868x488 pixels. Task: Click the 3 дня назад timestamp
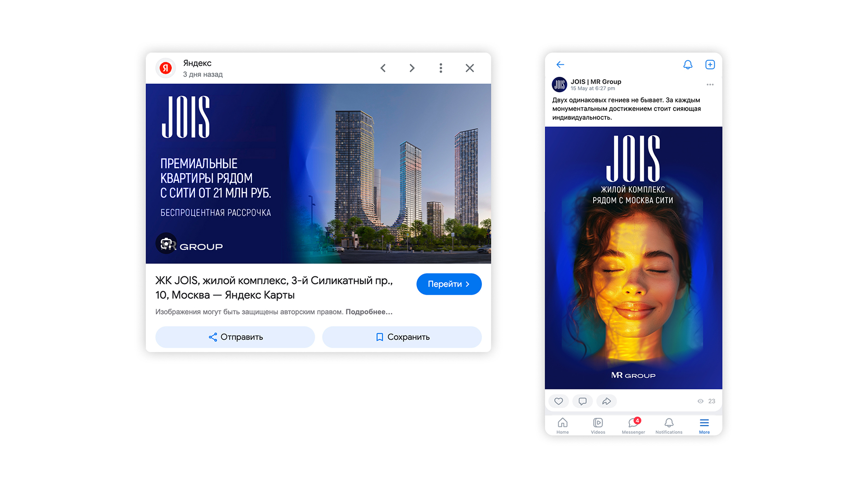click(203, 75)
